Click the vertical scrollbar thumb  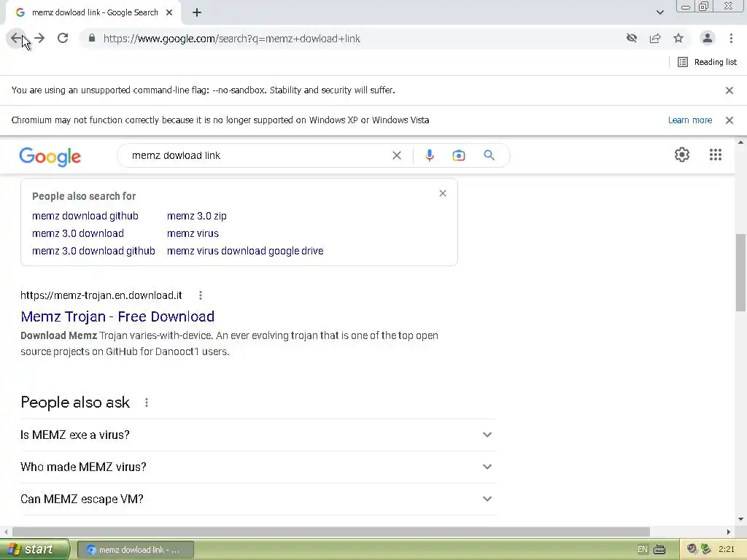click(x=740, y=273)
